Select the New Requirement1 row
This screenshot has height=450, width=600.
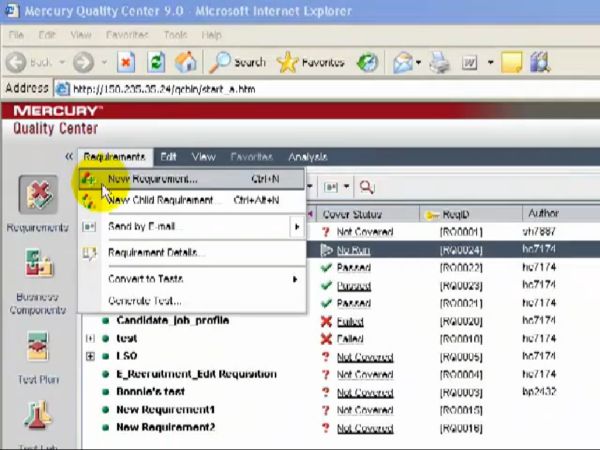click(x=165, y=409)
